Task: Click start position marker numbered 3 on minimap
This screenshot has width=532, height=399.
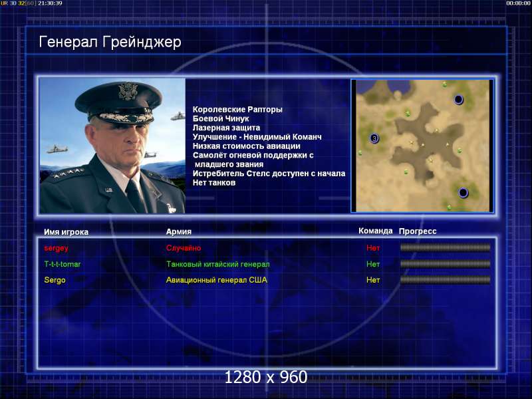Action: (374, 138)
